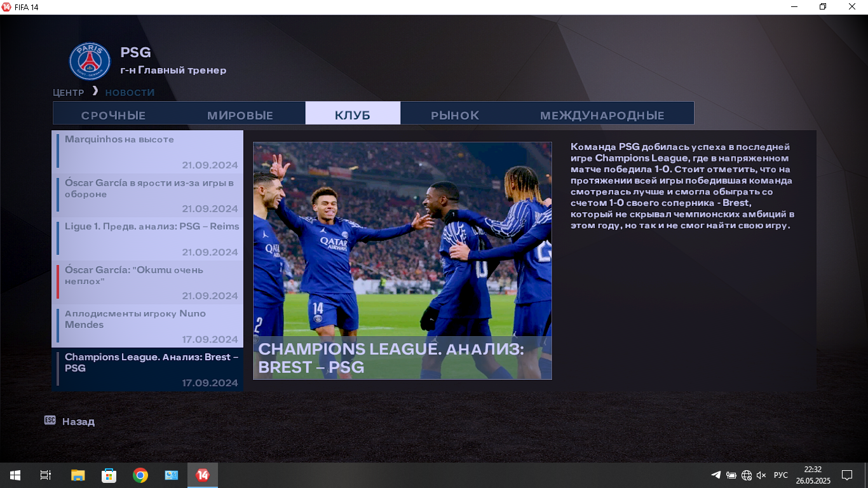The image size is (868, 488).
Task: Open the РЫНОК tab
Action: click(455, 115)
